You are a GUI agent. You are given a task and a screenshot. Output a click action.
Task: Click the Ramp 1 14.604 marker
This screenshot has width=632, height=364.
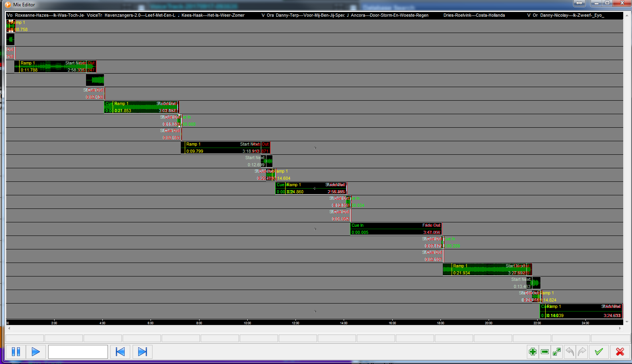click(x=282, y=175)
